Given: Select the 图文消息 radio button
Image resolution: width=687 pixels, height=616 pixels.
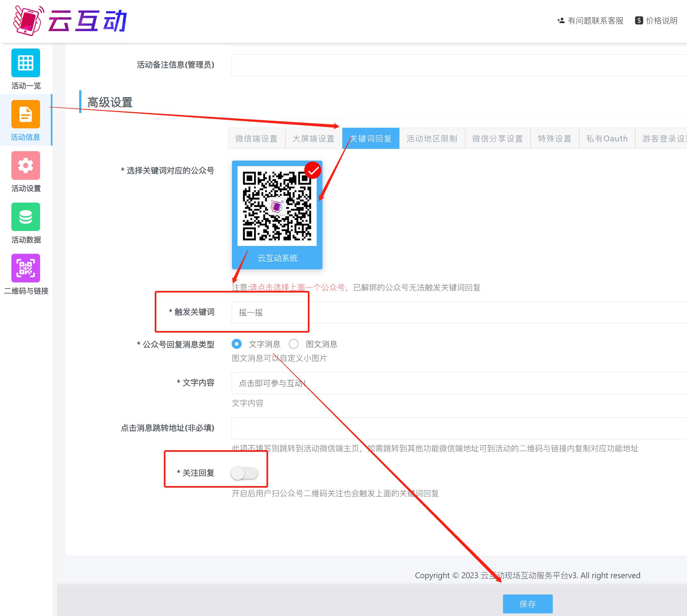Looking at the screenshot, I should click(293, 344).
